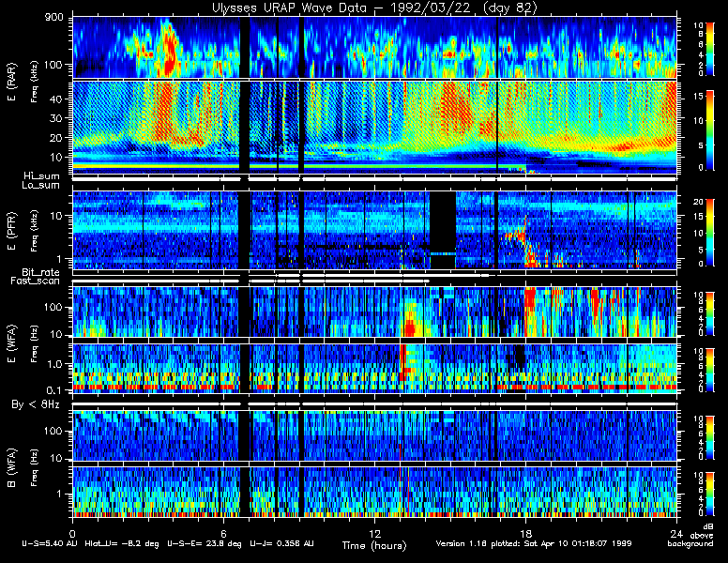Click the "By < 8Hz" label

pyautogui.click(x=36, y=404)
